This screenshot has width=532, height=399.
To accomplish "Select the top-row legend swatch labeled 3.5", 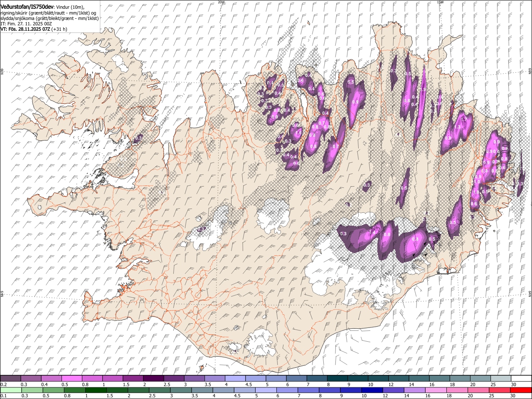I will (x=215, y=379).
